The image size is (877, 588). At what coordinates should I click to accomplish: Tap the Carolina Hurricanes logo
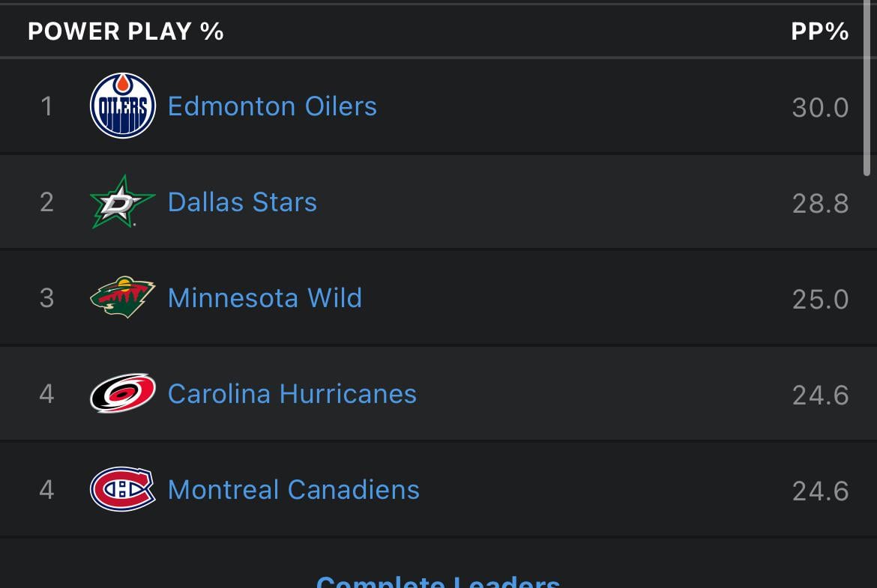coord(123,393)
